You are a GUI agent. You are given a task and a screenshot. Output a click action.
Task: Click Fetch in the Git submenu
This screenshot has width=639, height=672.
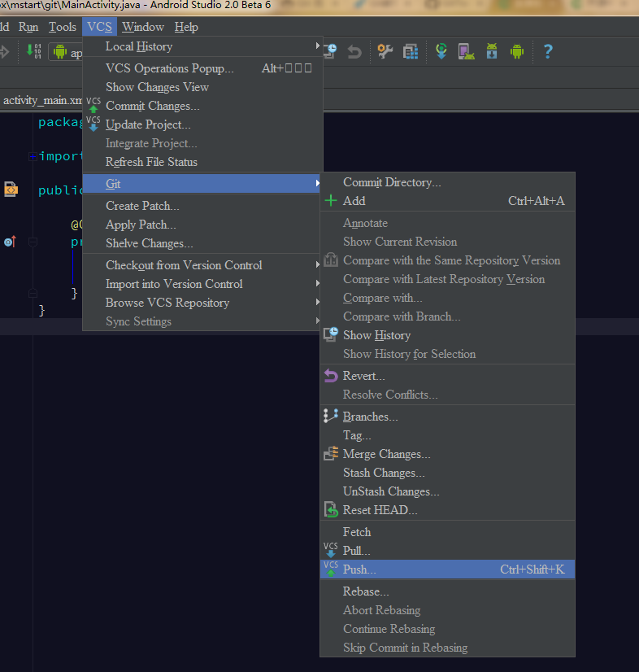pyautogui.click(x=448, y=532)
